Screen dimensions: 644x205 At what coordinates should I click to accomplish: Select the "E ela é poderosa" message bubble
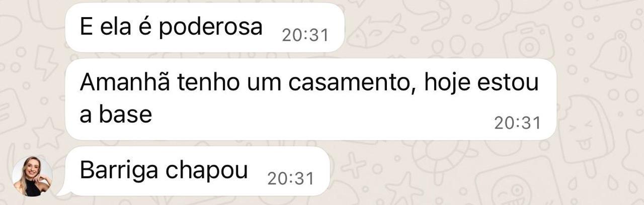205,27
